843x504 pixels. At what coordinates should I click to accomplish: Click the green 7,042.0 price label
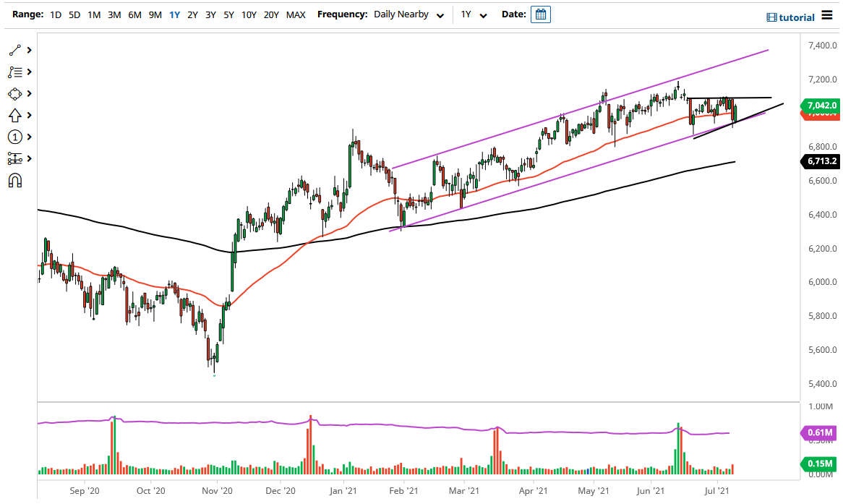click(819, 106)
